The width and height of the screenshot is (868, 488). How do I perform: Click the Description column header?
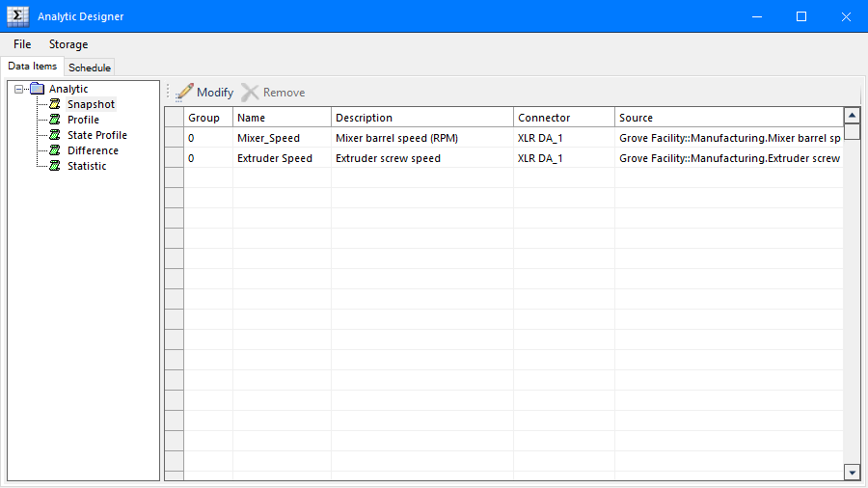(x=422, y=118)
